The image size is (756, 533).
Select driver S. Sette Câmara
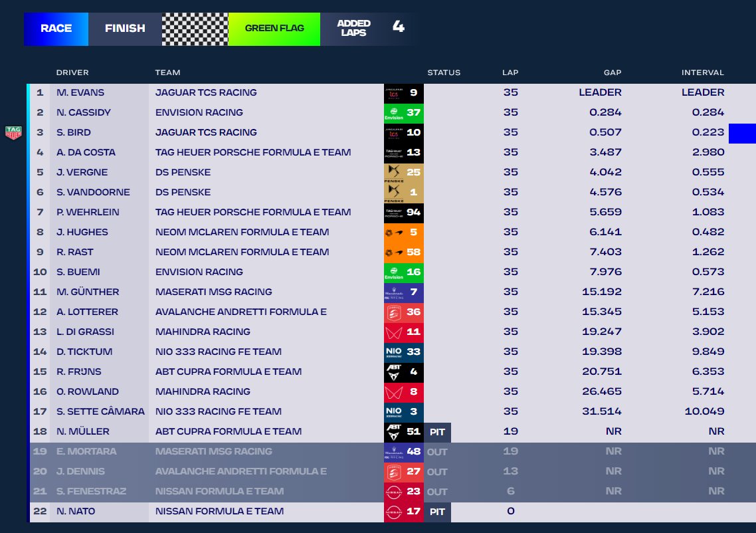[x=100, y=411]
